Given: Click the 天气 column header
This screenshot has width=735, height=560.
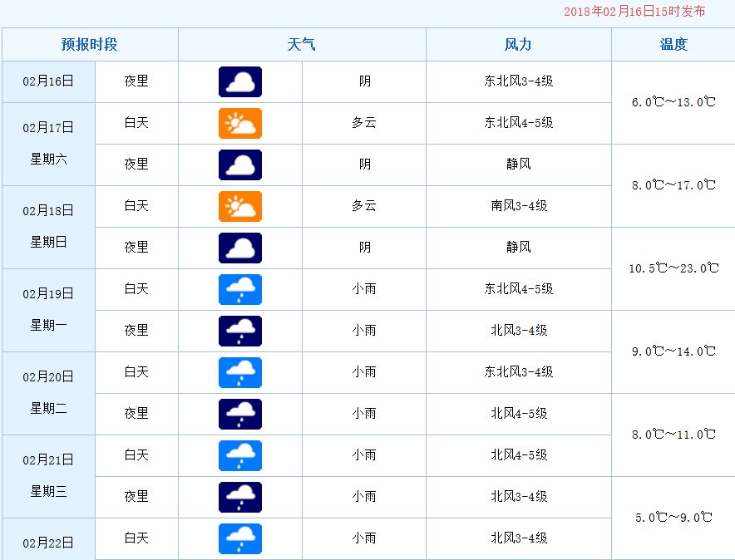Looking at the screenshot, I should tap(302, 45).
